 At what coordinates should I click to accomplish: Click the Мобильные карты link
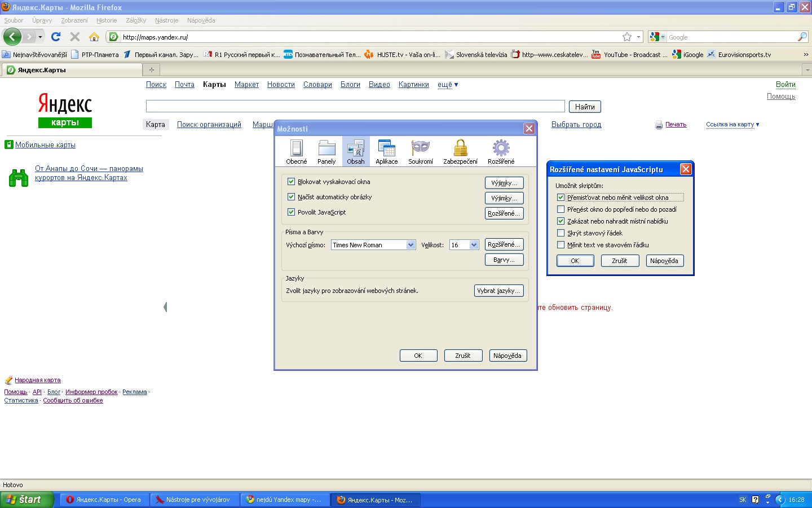pos(45,145)
